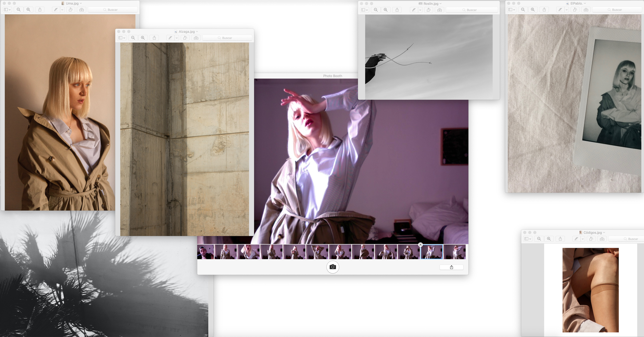Take a photo with Photo Booth camera button
Viewport: 644px width, 337px height.
333,267
